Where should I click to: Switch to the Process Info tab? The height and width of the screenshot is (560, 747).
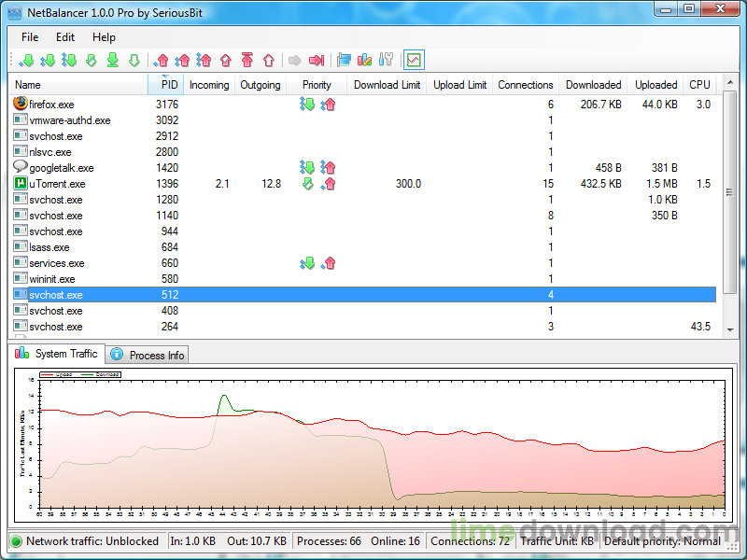pyautogui.click(x=148, y=355)
